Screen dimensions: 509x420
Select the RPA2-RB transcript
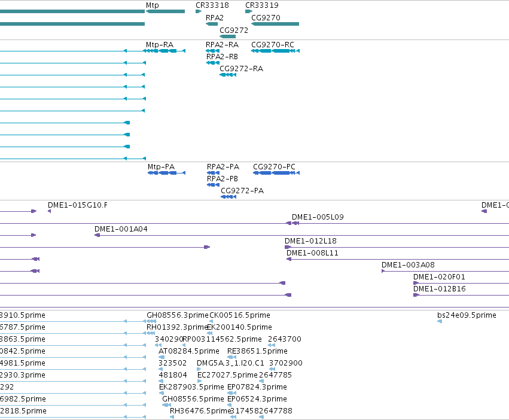click(x=212, y=63)
